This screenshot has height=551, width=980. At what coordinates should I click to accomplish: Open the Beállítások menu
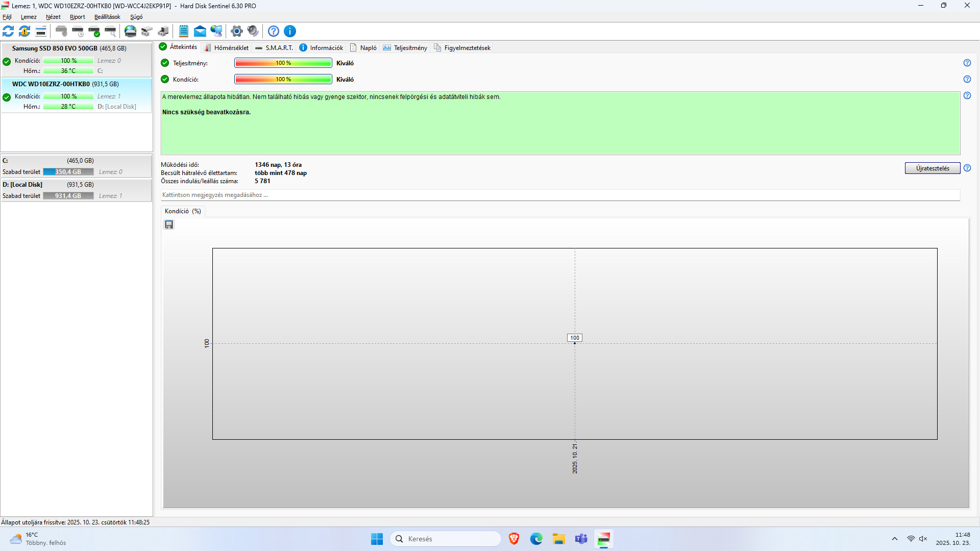tap(107, 17)
